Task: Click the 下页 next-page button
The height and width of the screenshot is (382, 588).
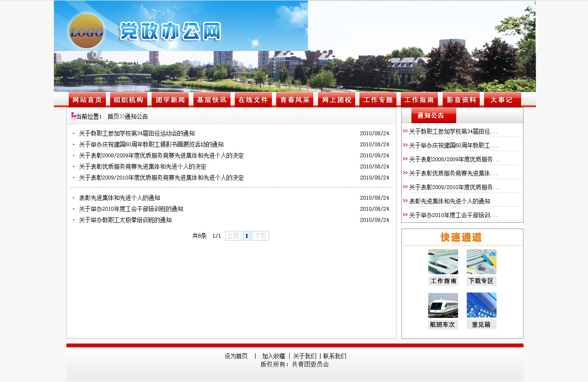Action: (261, 236)
